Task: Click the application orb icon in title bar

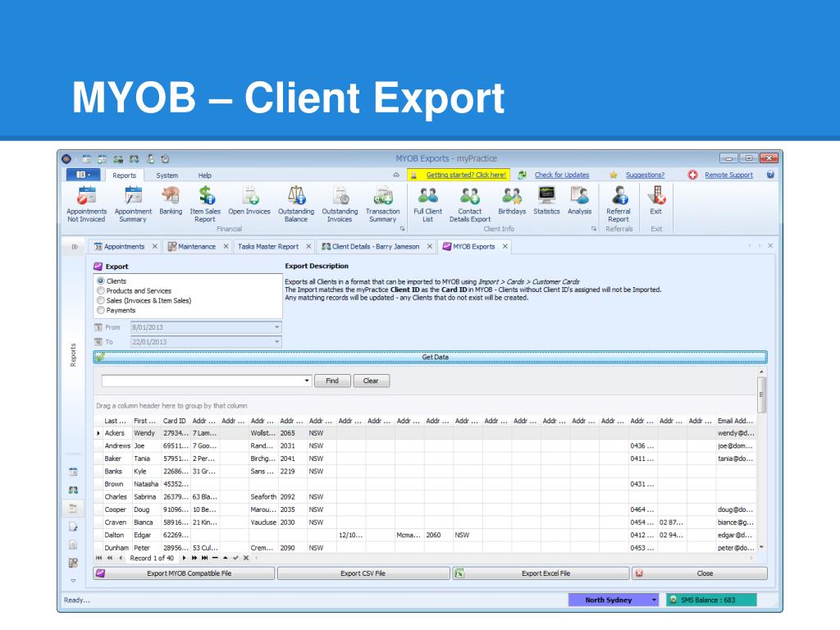Action: pos(66,158)
